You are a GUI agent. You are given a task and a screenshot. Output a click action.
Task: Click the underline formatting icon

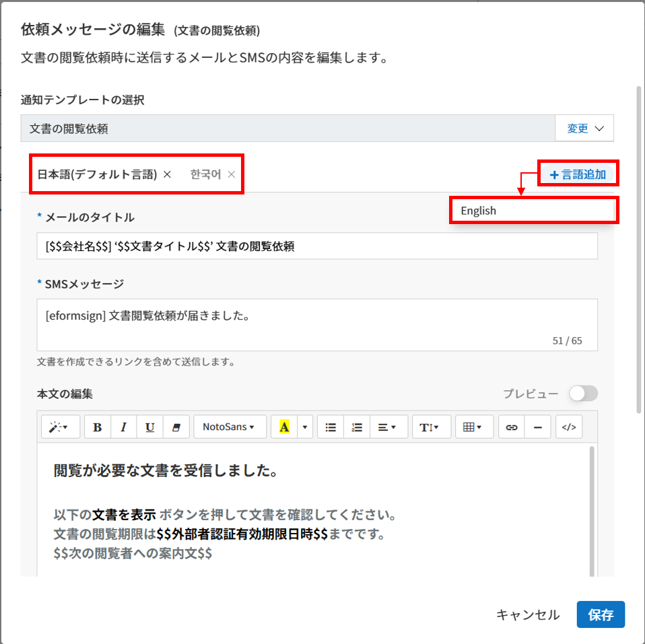149,427
